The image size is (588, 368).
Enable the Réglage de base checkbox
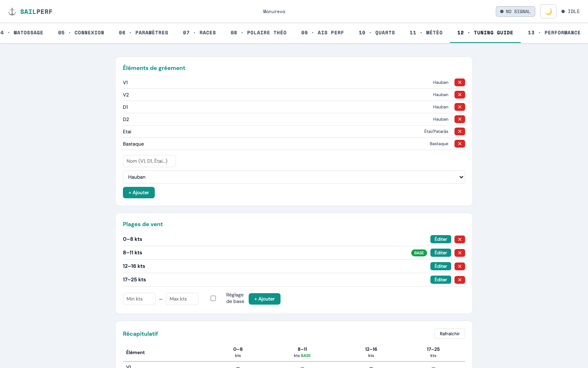213,298
